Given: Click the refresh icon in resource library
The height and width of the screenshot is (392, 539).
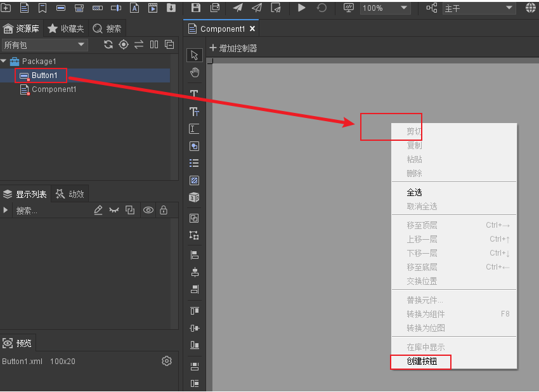Looking at the screenshot, I should pos(108,44).
